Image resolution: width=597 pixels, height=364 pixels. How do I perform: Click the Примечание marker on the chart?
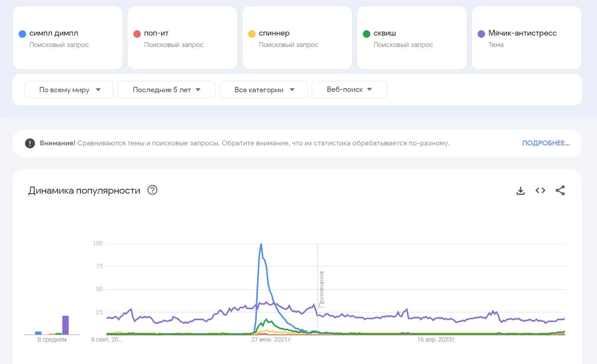click(x=321, y=289)
